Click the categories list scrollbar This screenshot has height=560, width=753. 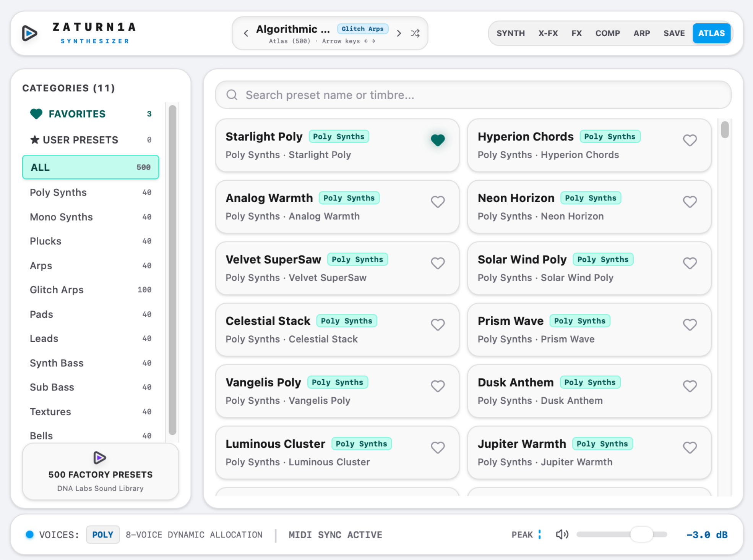tap(172, 270)
